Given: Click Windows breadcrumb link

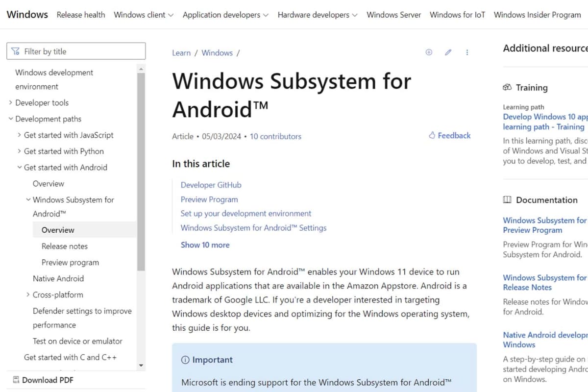Looking at the screenshot, I should (217, 53).
